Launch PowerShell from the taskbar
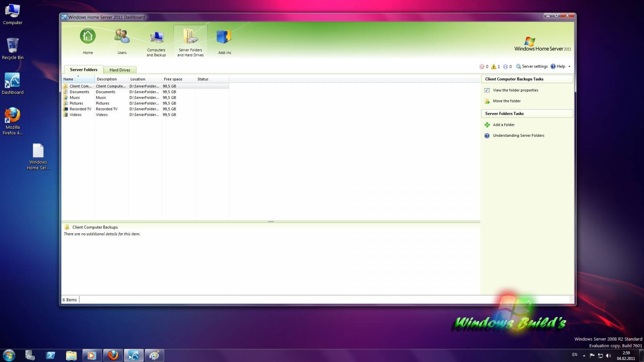 click(50, 355)
